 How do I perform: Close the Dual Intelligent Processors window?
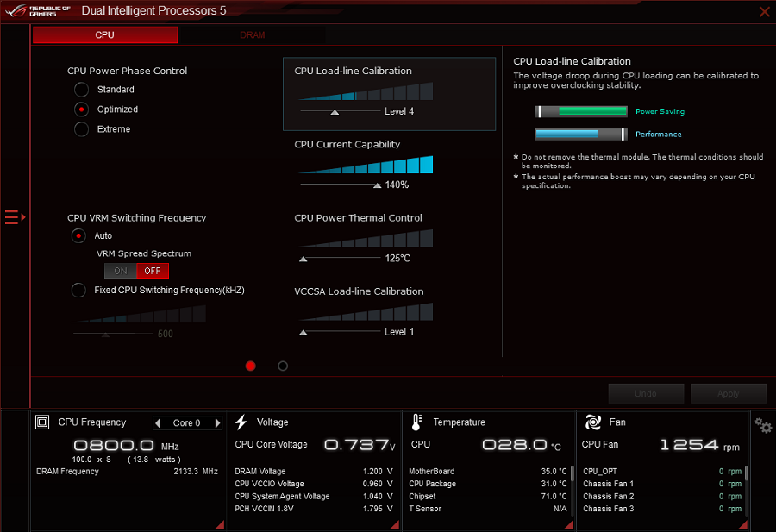[764, 11]
